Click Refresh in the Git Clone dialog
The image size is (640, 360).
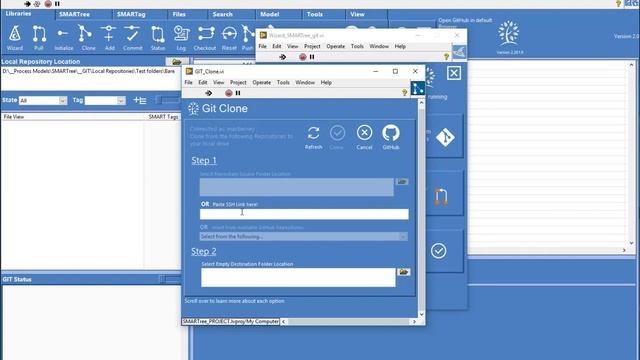coord(313,138)
